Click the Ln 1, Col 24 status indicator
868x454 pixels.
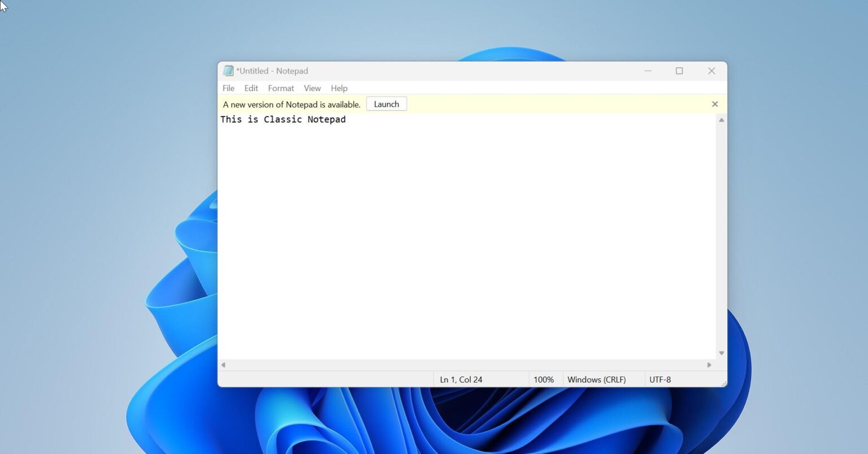point(461,380)
